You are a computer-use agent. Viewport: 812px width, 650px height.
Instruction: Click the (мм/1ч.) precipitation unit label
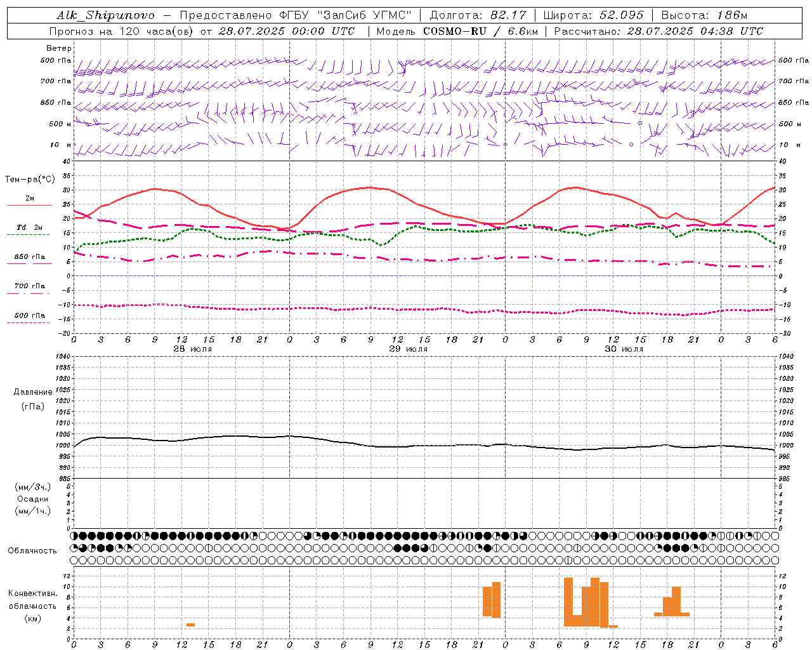click(x=33, y=511)
